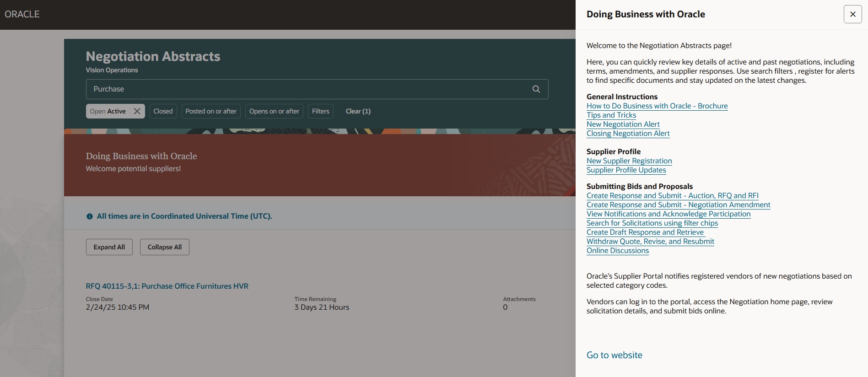Image resolution: width=868 pixels, height=377 pixels.
Task: Open the Supplier Profile Updates link
Action: [x=626, y=170]
